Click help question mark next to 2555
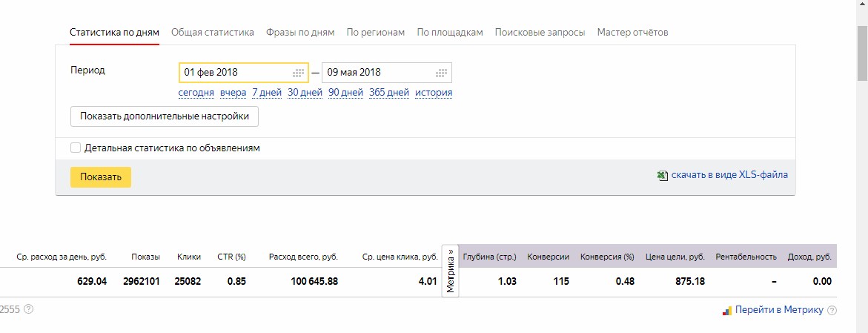 pyautogui.click(x=29, y=309)
